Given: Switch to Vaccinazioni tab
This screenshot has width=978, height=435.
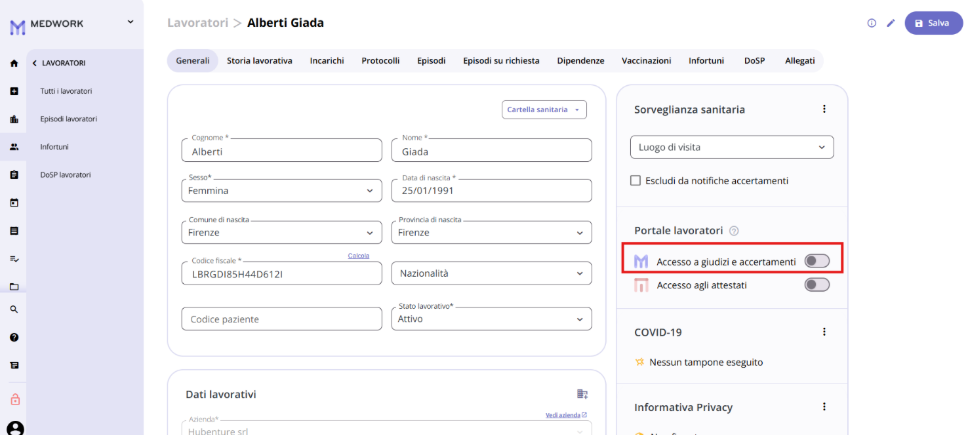Looking at the screenshot, I should (x=646, y=61).
